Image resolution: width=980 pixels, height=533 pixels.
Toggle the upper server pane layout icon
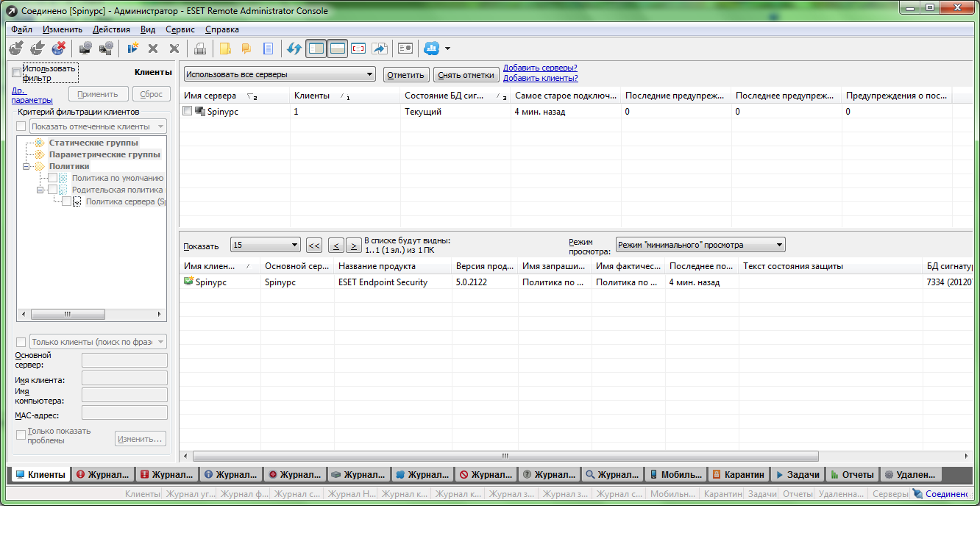[338, 49]
